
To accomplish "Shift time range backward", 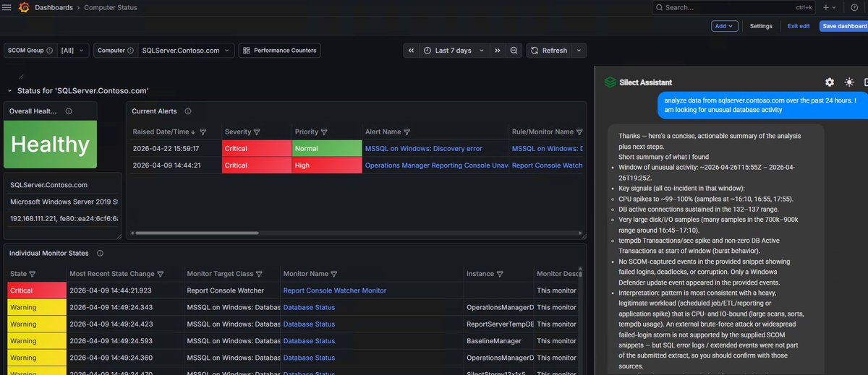I will [411, 51].
